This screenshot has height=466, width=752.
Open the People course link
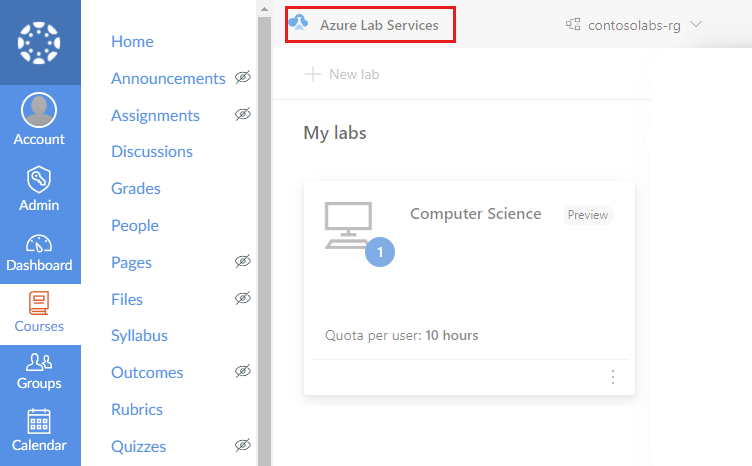click(135, 226)
